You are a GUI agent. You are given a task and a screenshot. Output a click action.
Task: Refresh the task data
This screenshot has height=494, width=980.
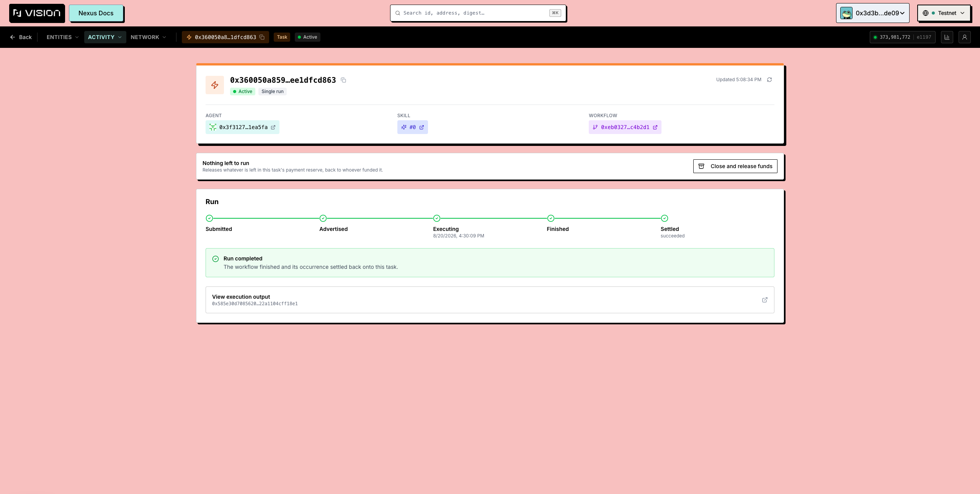point(769,80)
